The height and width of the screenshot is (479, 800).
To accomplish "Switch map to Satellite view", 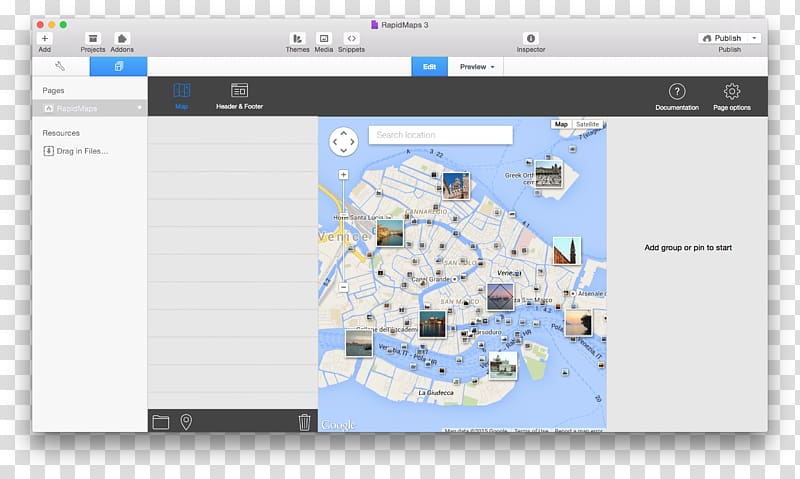I will pos(587,124).
